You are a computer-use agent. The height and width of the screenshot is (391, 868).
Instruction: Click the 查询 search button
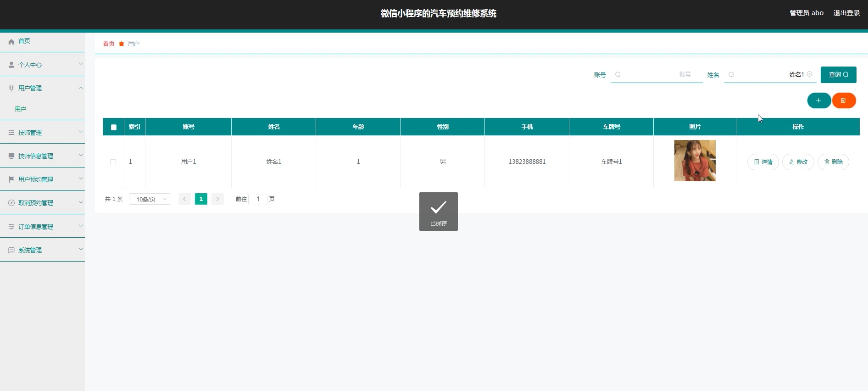click(x=838, y=75)
